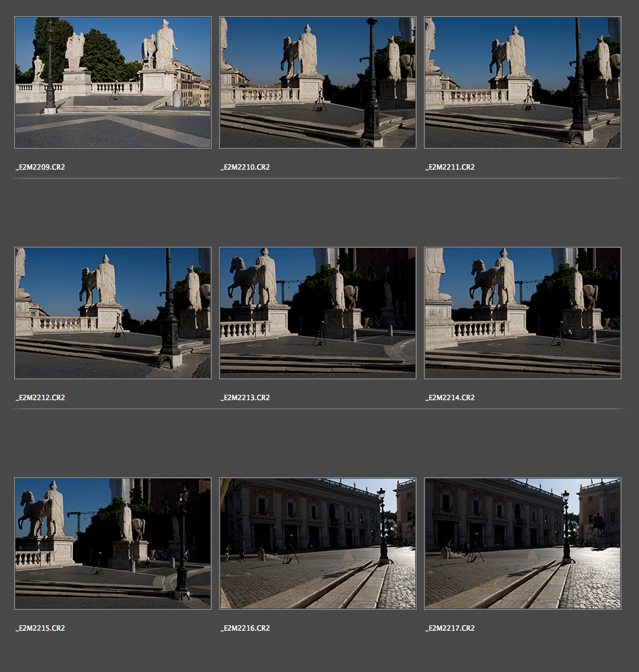Select the _E2M2212.CR2 file name
The width and height of the screenshot is (639, 672).
click(x=41, y=398)
